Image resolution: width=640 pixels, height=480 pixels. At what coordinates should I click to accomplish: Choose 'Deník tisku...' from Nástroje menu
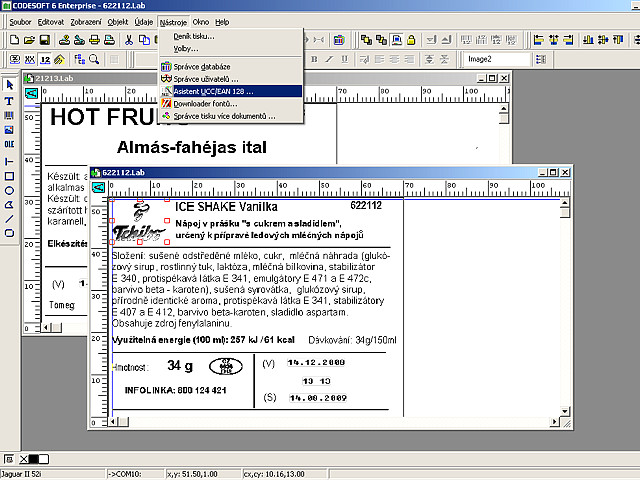click(231, 36)
